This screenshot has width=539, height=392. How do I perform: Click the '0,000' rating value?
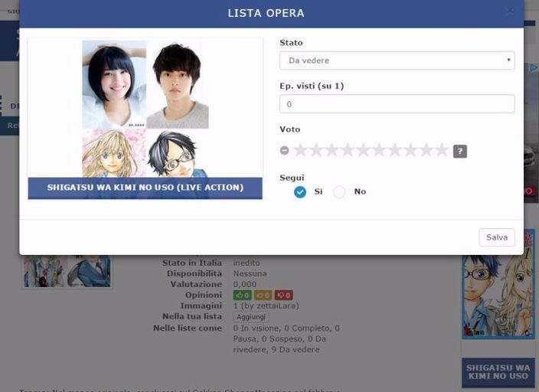coord(245,284)
